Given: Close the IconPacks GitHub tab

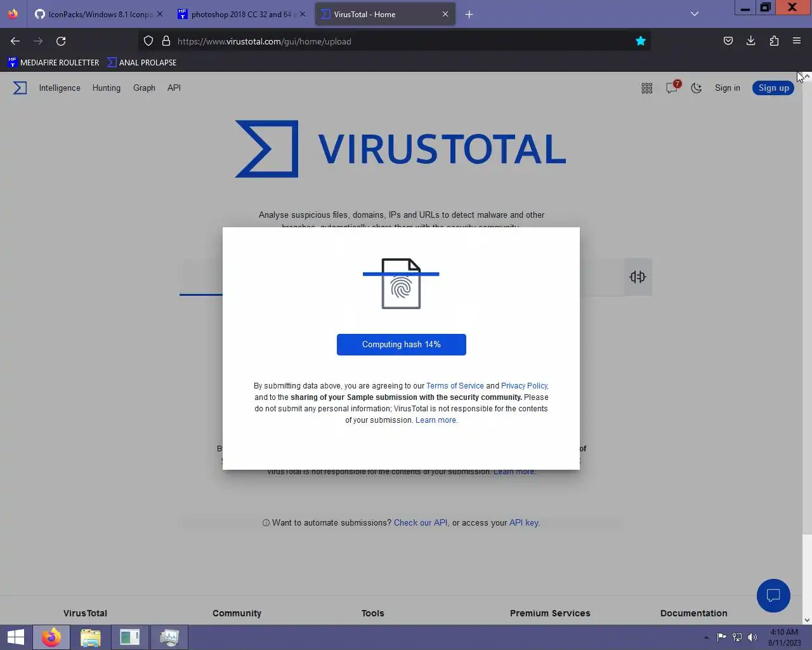Looking at the screenshot, I should pyautogui.click(x=159, y=14).
